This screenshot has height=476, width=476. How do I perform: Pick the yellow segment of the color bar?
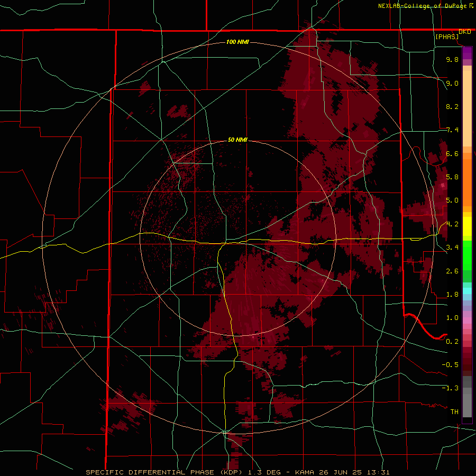(x=467, y=226)
